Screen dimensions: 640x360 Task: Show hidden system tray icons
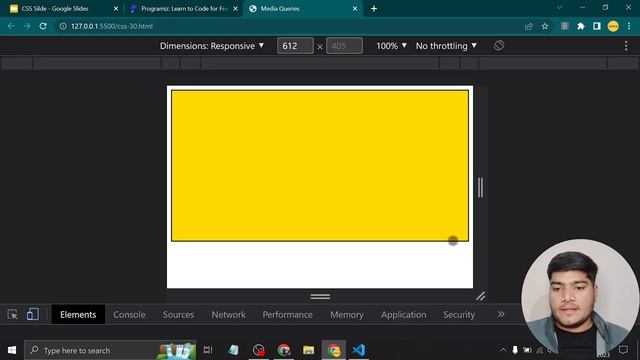(x=503, y=350)
